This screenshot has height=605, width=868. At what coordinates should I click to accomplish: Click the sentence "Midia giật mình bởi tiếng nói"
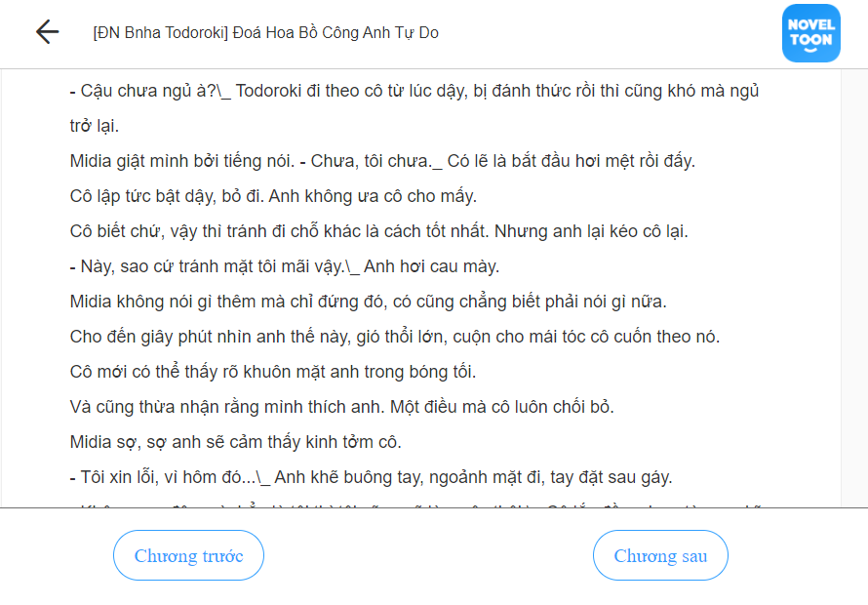(x=182, y=161)
